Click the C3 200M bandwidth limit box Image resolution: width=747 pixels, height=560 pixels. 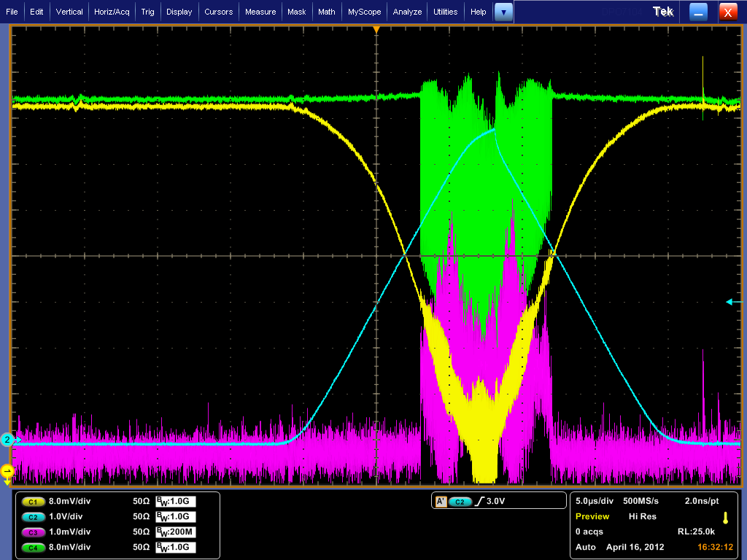point(176,532)
